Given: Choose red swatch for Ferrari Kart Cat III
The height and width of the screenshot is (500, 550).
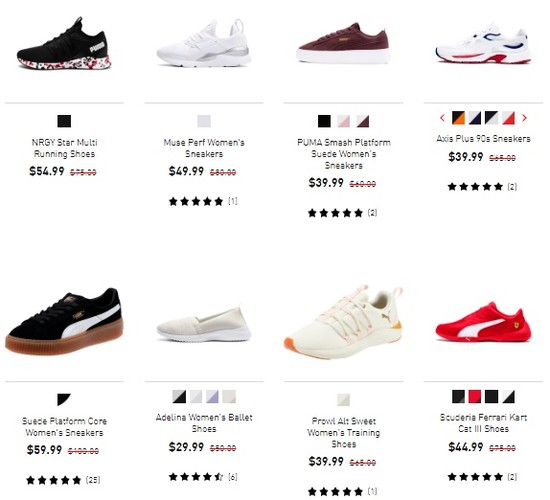Looking at the screenshot, I should [x=475, y=396].
